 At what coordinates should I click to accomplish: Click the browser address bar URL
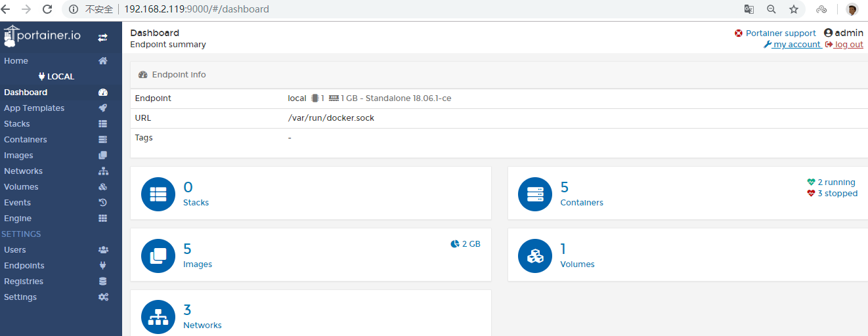point(197,9)
